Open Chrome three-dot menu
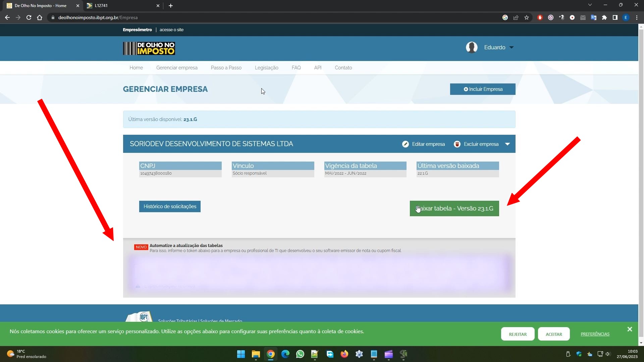644x362 pixels. point(637,17)
